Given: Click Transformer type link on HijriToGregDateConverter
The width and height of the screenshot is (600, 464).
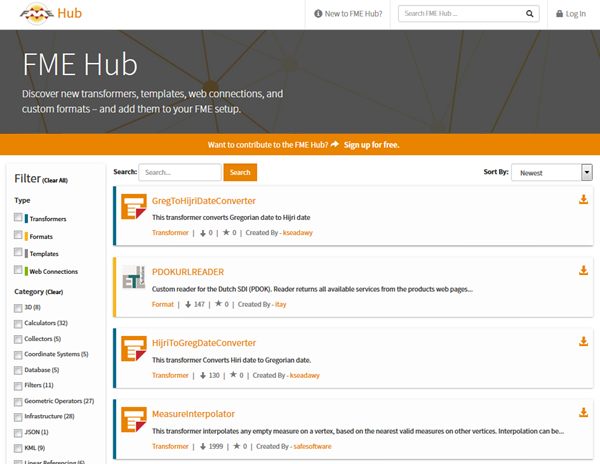Looking at the screenshot, I should tap(170, 375).
